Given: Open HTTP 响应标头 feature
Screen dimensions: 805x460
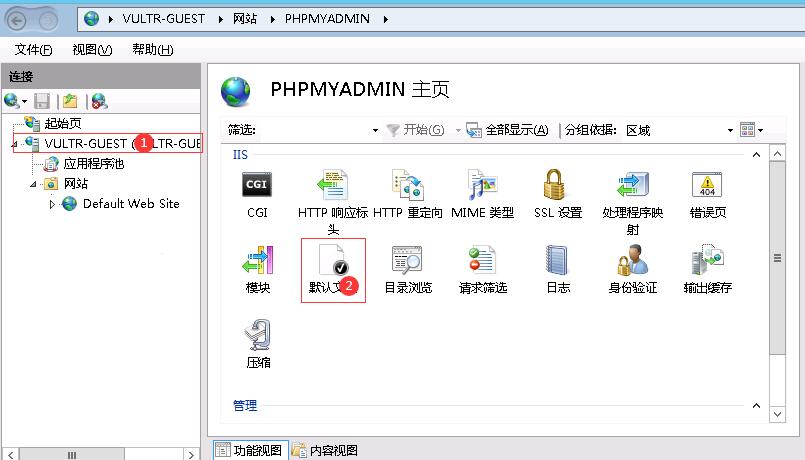Looking at the screenshot, I should pos(333,185).
